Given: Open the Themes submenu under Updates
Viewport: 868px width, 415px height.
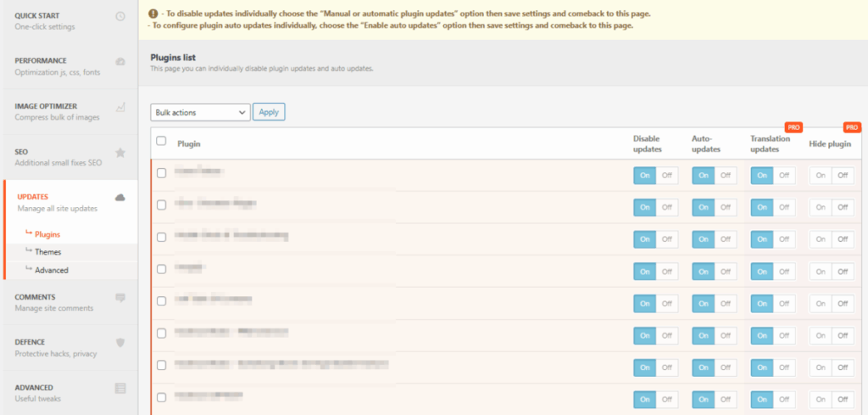Looking at the screenshot, I should coord(47,252).
